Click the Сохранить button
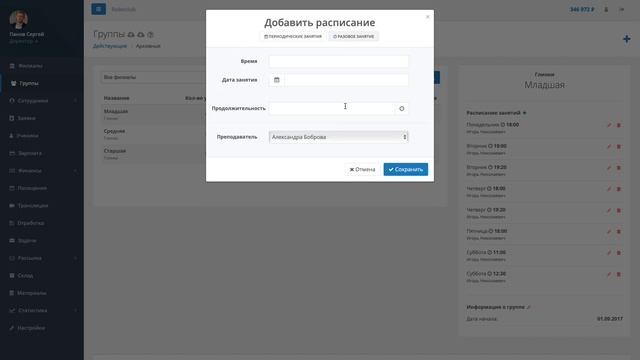Viewport: 640px width, 360px height. (406, 169)
